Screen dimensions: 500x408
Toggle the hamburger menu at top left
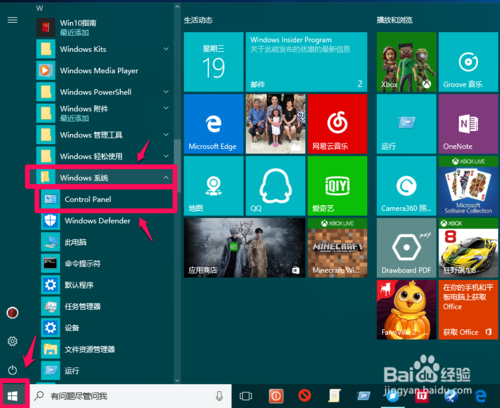click(x=12, y=20)
